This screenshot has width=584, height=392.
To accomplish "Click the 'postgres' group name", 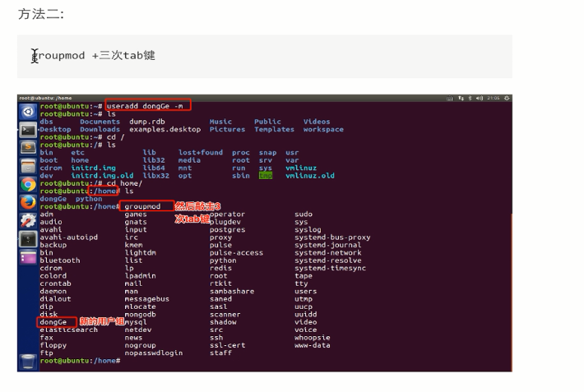I will 227,229.
